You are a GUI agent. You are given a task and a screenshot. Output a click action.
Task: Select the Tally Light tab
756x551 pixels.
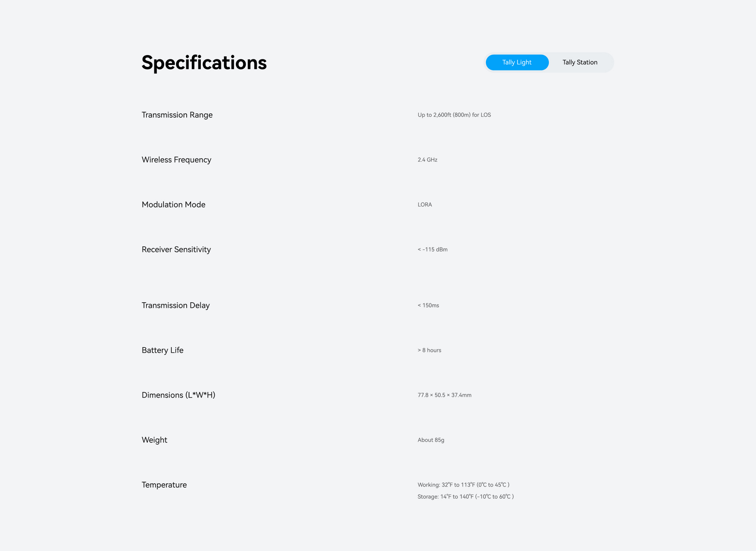point(517,62)
